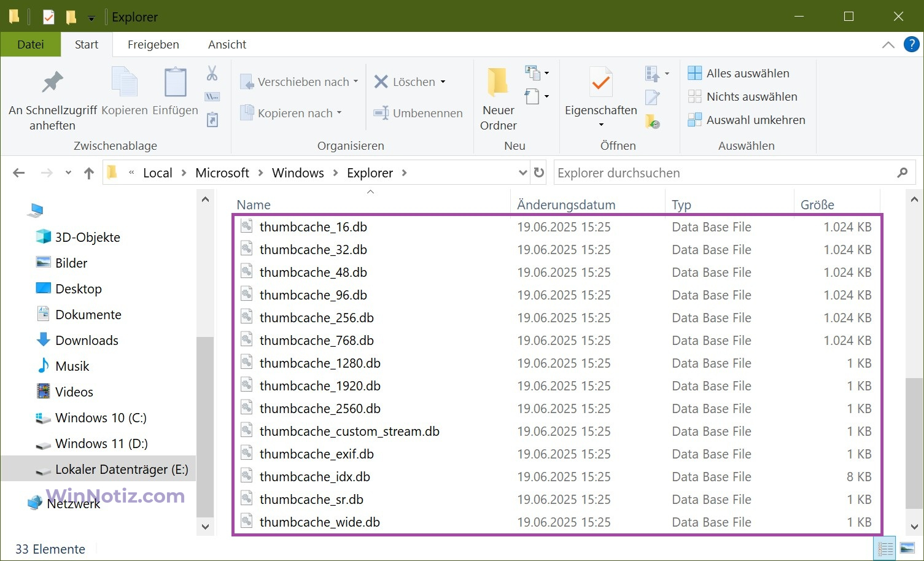Select the file thumbcache_idx.db

point(315,477)
